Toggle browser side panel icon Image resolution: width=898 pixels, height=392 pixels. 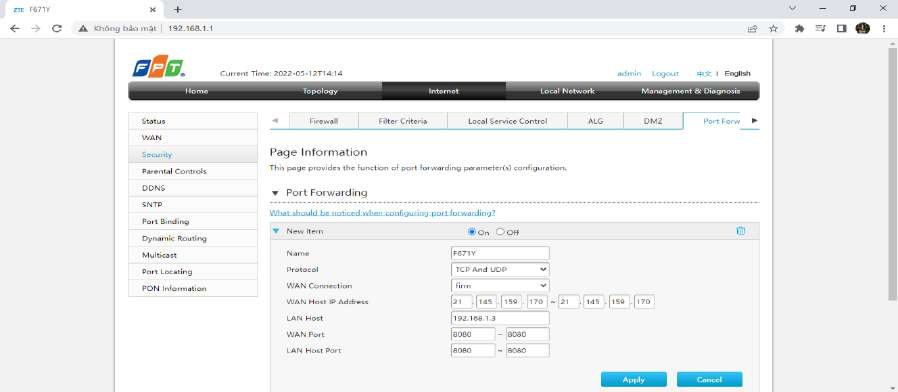tap(841, 28)
